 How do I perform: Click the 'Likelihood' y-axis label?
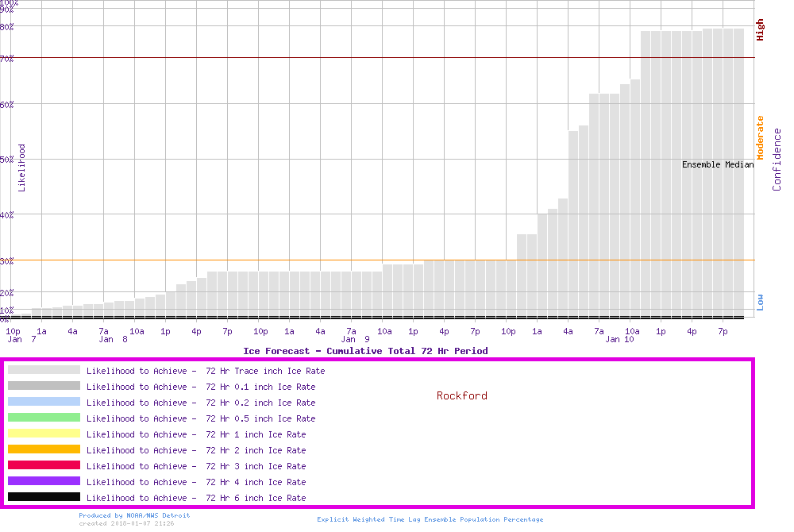click(21, 168)
